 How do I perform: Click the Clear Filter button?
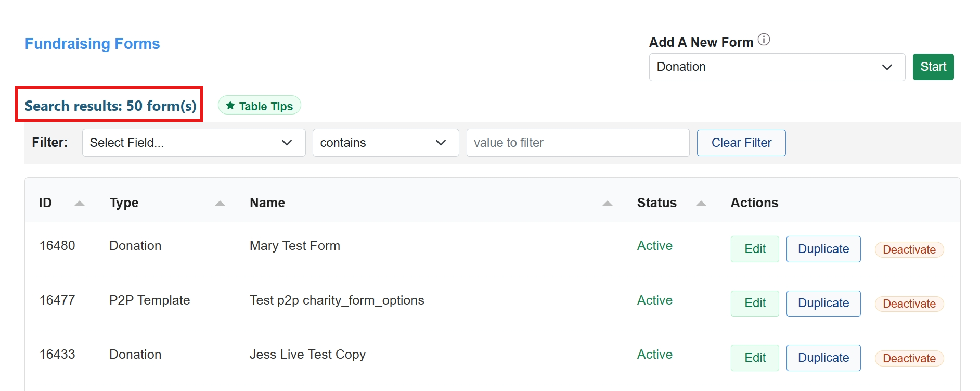coord(741,143)
